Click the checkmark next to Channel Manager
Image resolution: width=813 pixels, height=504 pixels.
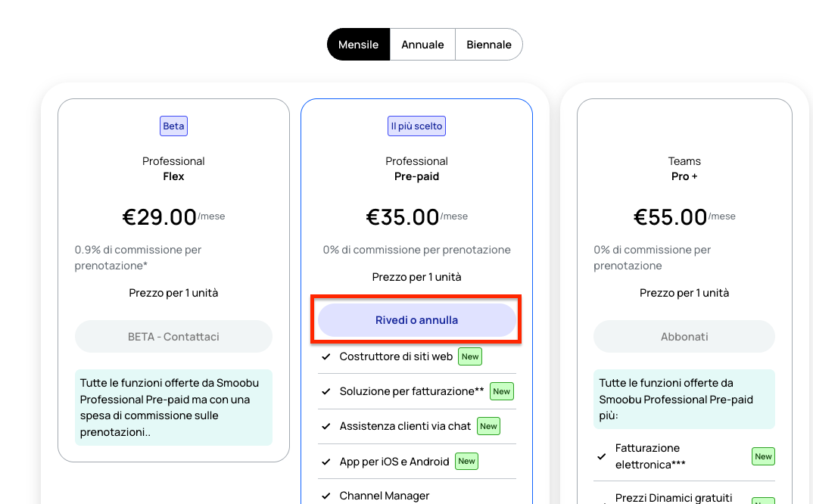point(326,496)
